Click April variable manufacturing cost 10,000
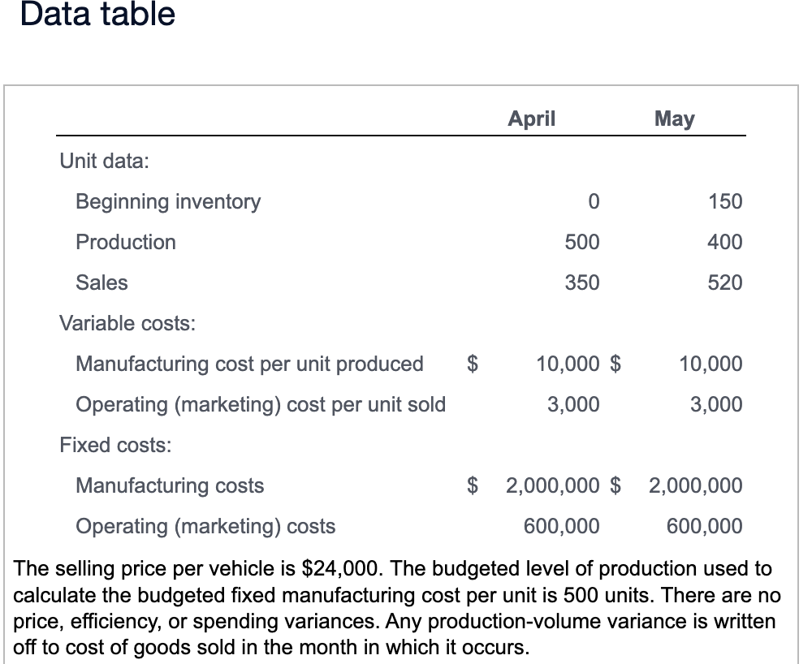The width and height of the screenshot is (812, 664). pyautogui.click(x=568, y=364)
